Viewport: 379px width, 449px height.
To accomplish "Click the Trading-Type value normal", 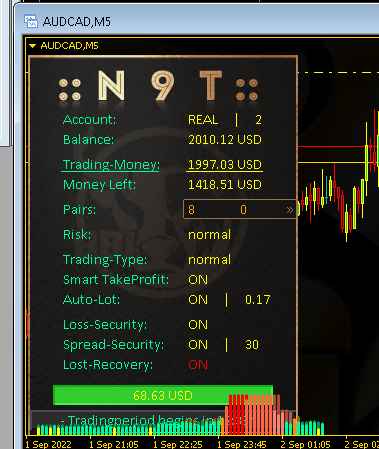I will [x=209, y=260].
